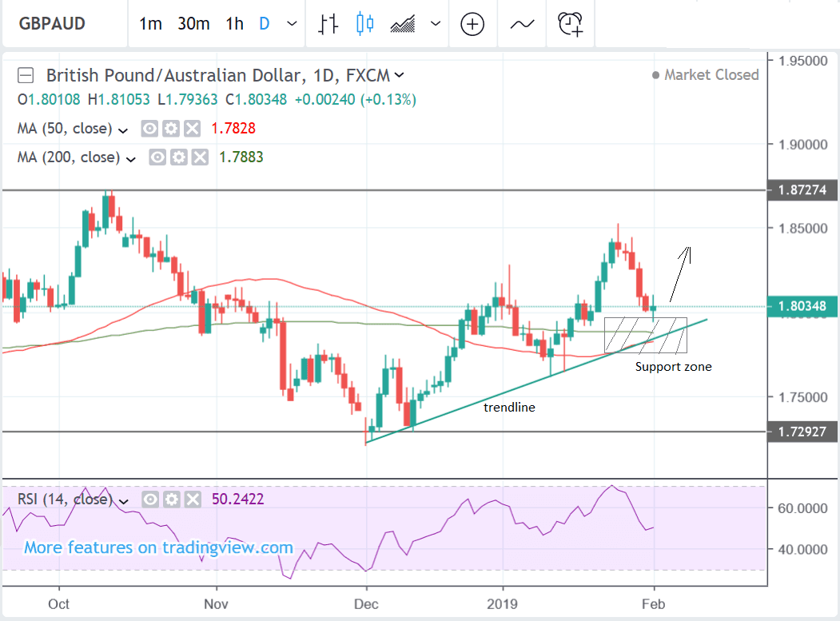Switch to the 30m timeframe
This screenshot has height=621, width=840.
pos(193,24)
